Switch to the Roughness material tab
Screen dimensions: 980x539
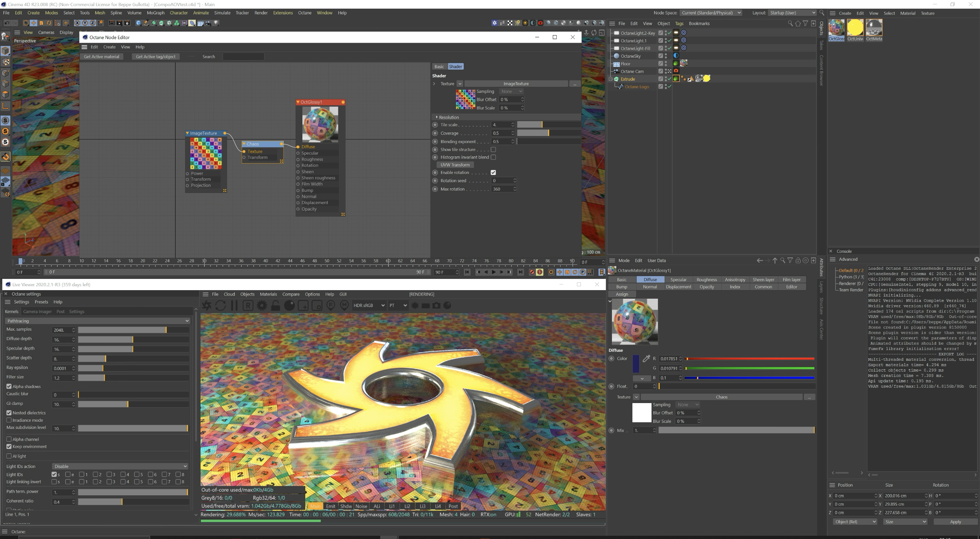coord(706,280)
